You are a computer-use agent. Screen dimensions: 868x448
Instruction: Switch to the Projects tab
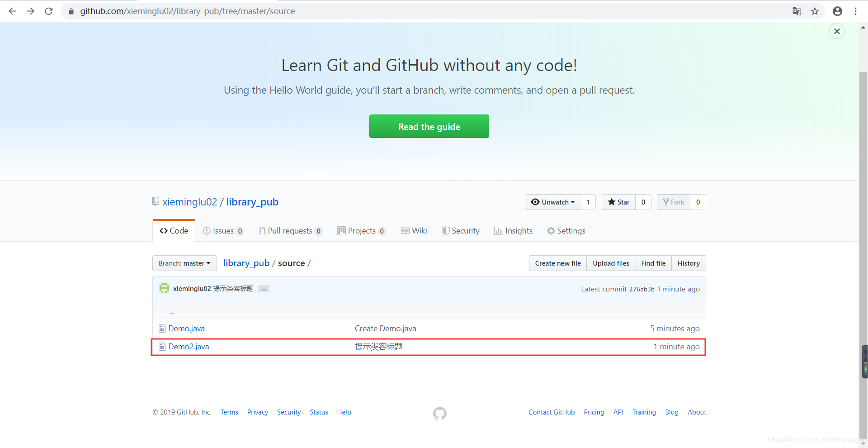362,231
